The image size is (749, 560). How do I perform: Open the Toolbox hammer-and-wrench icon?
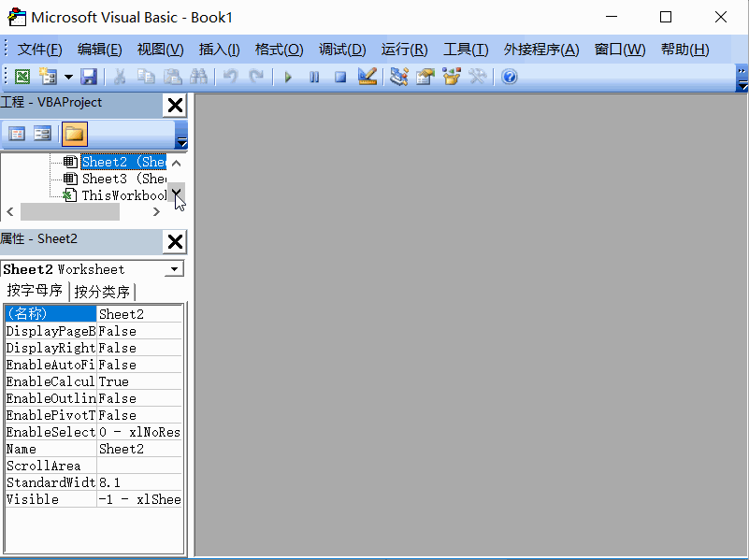(478, 77)
